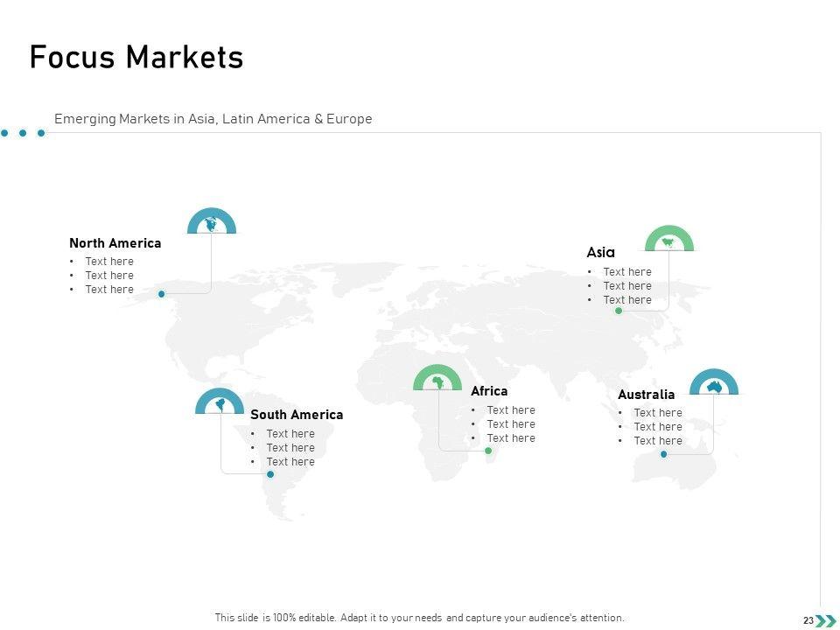840x630 pixels.
Task: Click the three blue dots decoration
Action: point(23,133)
